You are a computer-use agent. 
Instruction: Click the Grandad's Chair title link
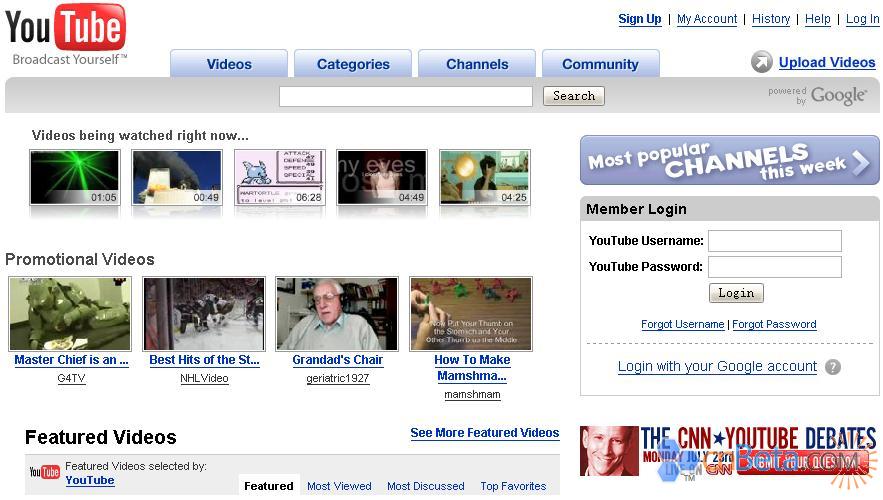click(x=338, y=360)
